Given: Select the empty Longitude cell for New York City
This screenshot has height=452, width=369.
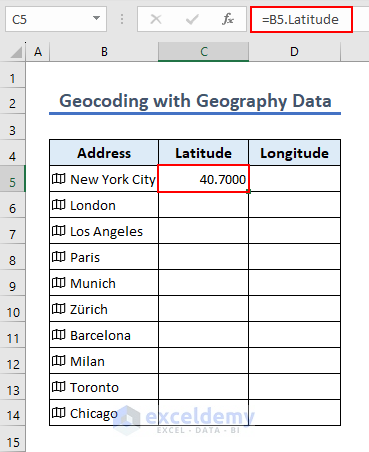Looking at the screenshot, I should [294, 179].
